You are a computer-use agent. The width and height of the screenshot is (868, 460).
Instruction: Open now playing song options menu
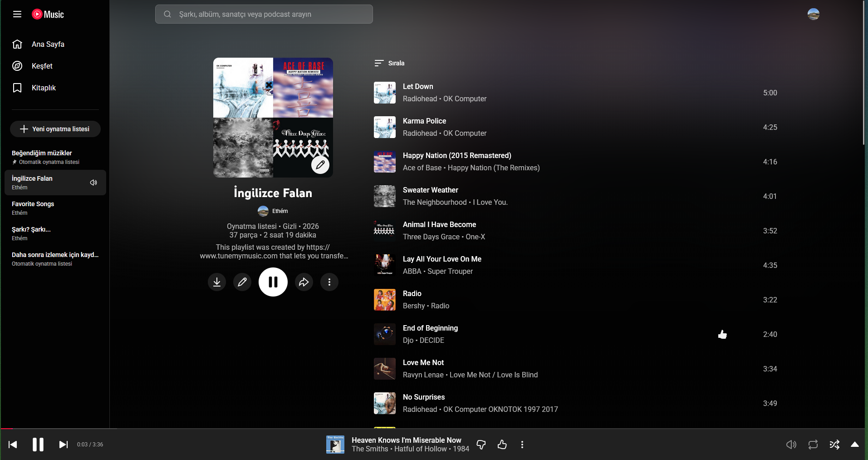[522, 445]
